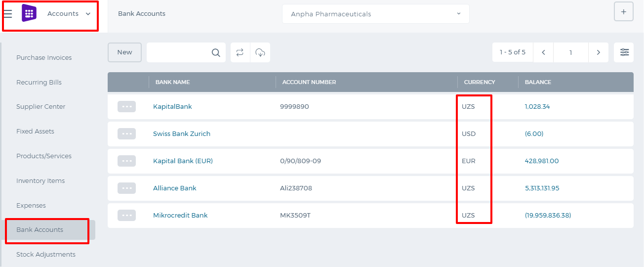Select Fixed Assets from sidebar
Viewport: 644px width, 267px height.
pos(35,132)
